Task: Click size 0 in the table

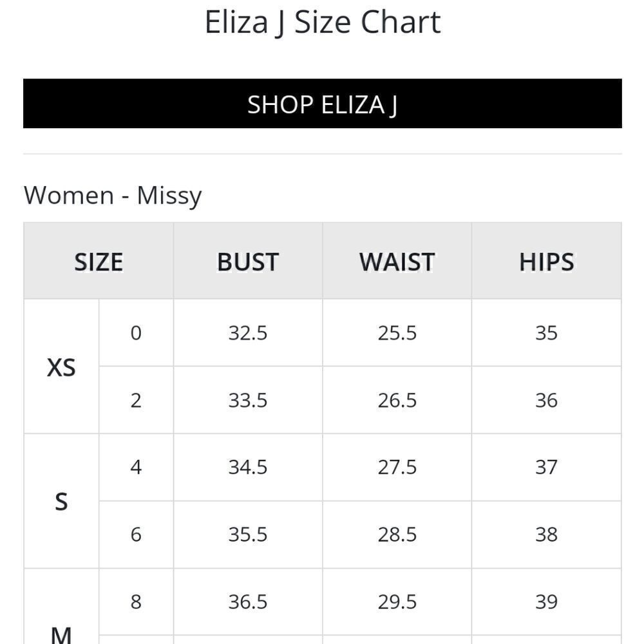Action: click(136, 333)
